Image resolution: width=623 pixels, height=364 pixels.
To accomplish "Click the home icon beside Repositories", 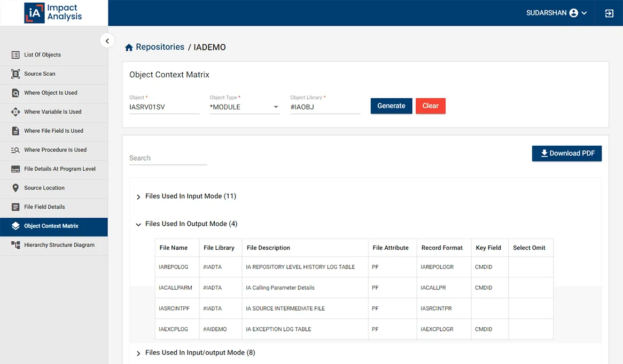I will [129, 48].
